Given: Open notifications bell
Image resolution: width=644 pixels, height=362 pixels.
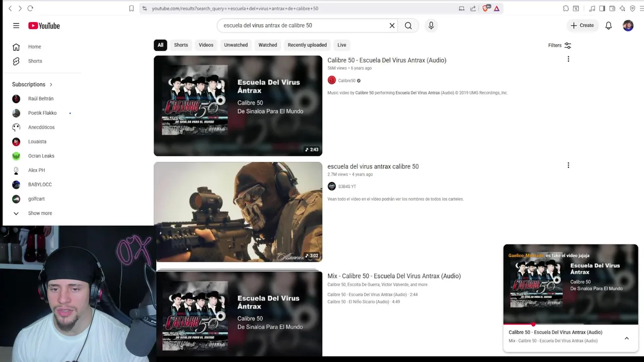Looking at the screenshot, I should (609, 26).
